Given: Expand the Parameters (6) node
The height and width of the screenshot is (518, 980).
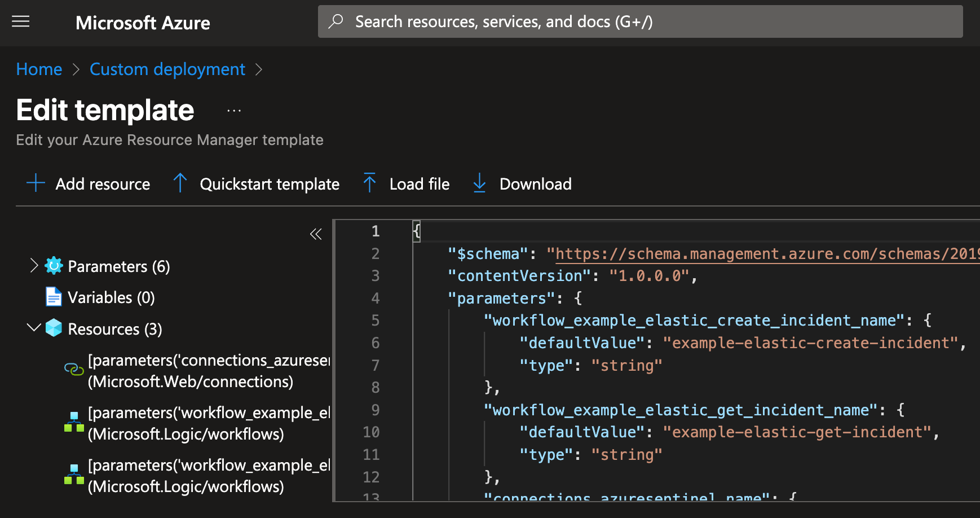Looking at the screenshot, I should coord(34,265).
